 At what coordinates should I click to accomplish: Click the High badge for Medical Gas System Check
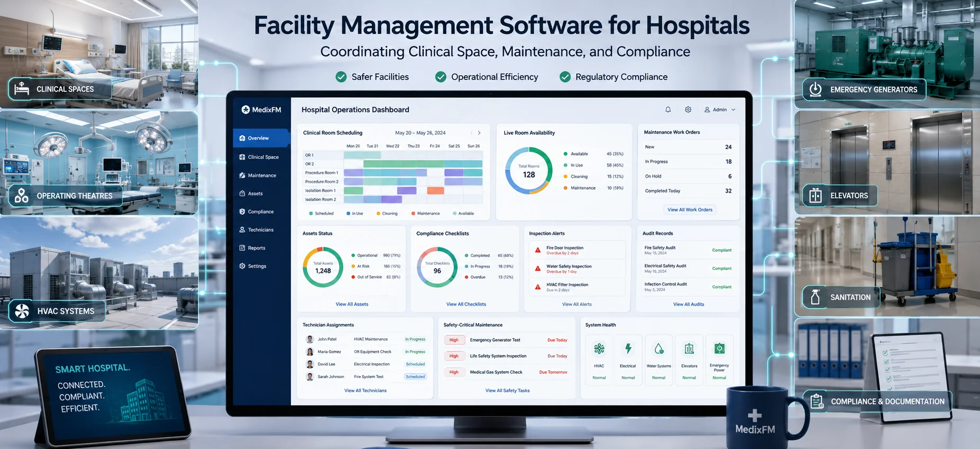click(454, 372)
